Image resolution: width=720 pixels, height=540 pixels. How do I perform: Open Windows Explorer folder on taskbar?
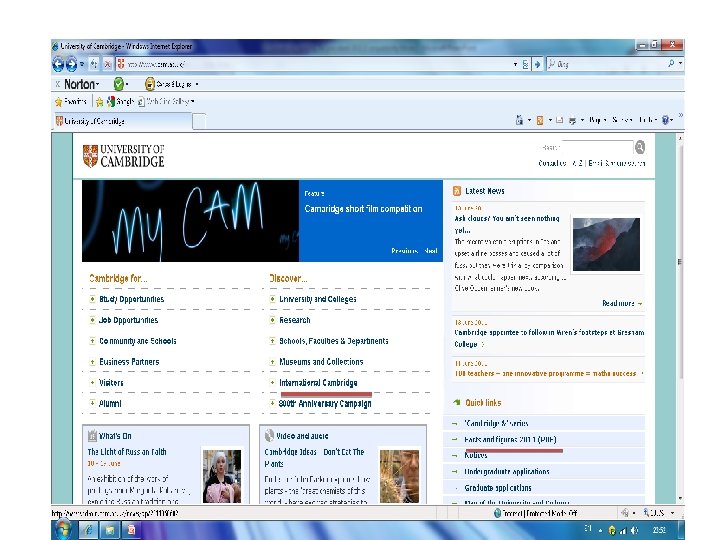point(110,530)
